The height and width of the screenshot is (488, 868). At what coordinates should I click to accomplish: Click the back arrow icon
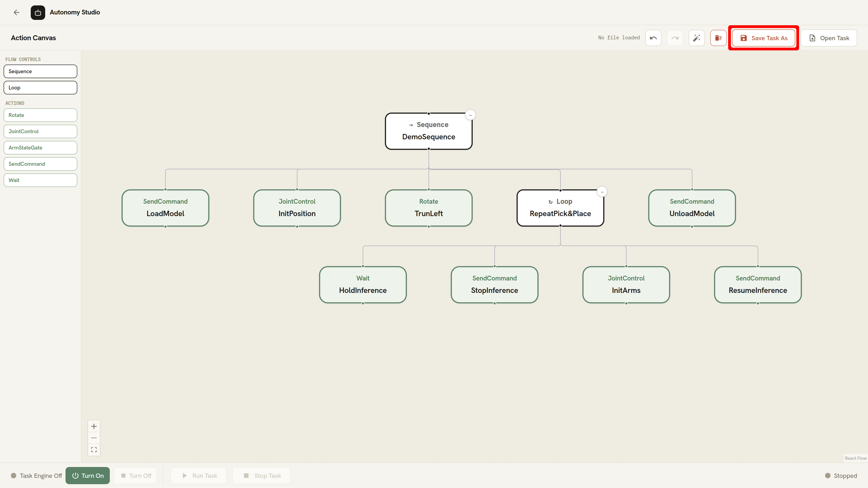[x=16, y=12]
